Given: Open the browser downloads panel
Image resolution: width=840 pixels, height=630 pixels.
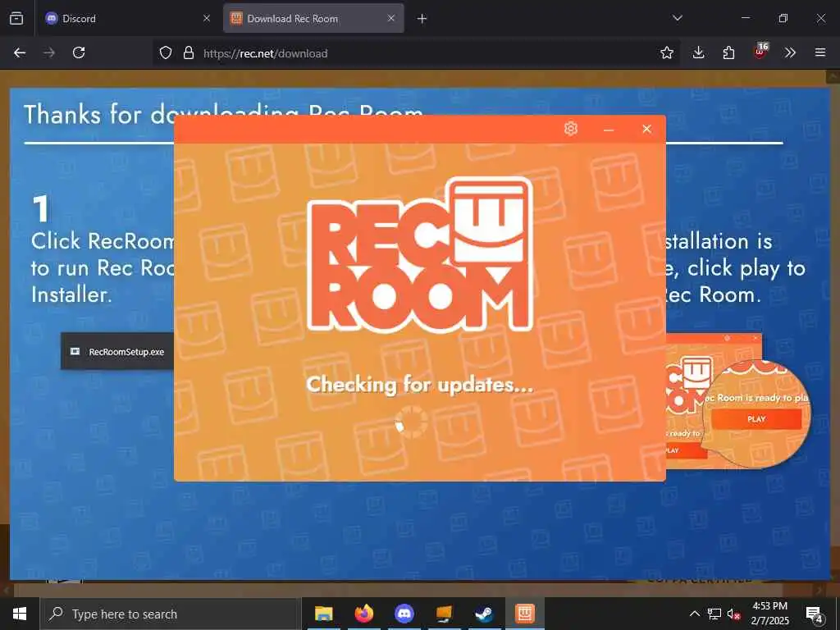Looking at the screenshot, I should pyautogui.click(x=698, y=52).
